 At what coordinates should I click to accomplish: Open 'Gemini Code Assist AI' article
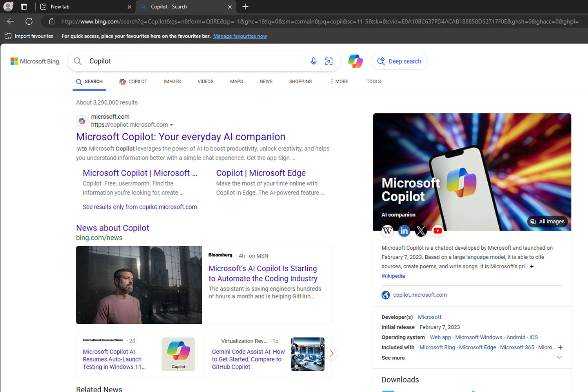248,359
